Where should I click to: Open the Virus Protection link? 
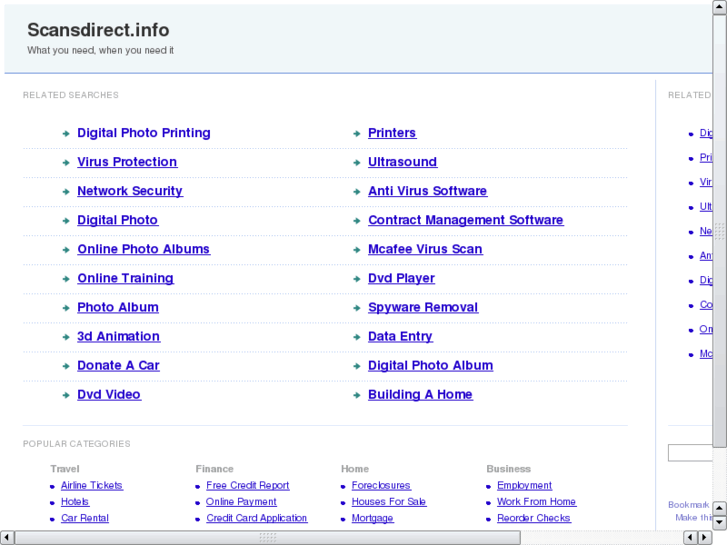[127, 162]
